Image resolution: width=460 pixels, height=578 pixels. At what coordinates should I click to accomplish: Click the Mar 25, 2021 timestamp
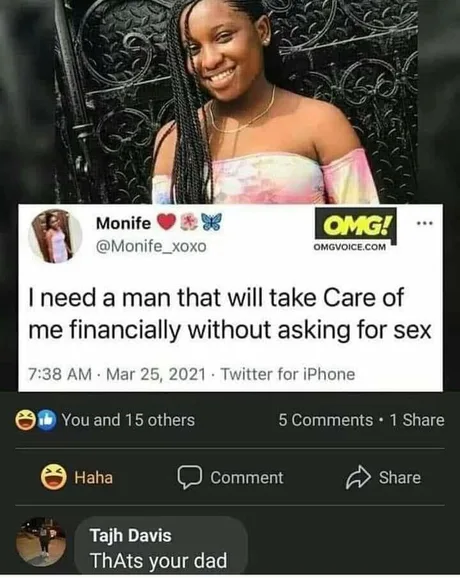pyautogui.click(x=156, y=374)
